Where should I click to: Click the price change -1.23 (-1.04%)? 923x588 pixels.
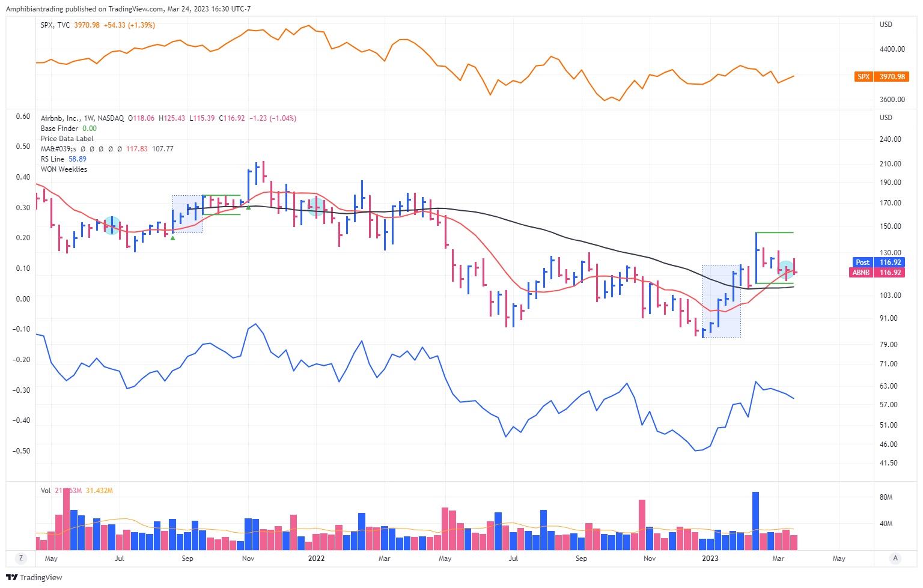272,118
